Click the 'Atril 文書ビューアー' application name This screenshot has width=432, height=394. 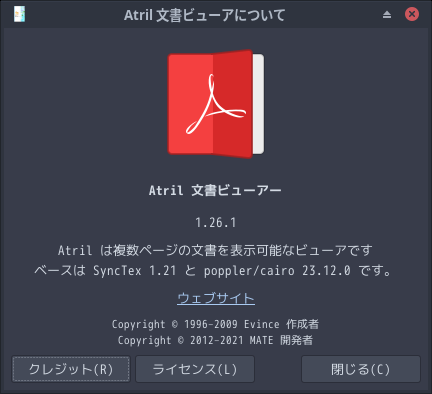pos(215,191)
